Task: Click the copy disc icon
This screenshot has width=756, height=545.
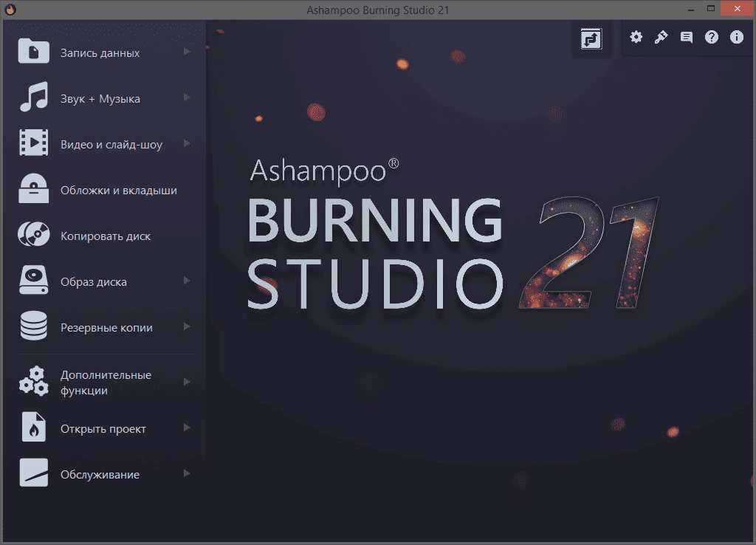Action: tap(34, 234)
